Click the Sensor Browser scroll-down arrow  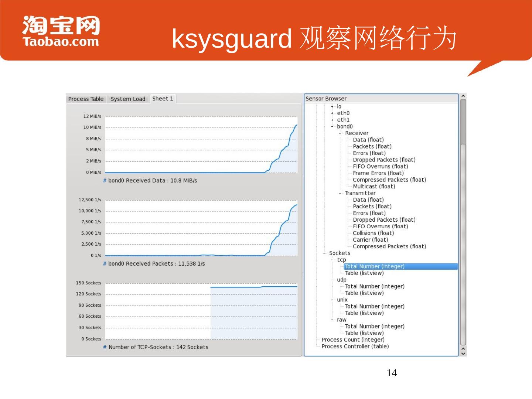pos(463,353)
